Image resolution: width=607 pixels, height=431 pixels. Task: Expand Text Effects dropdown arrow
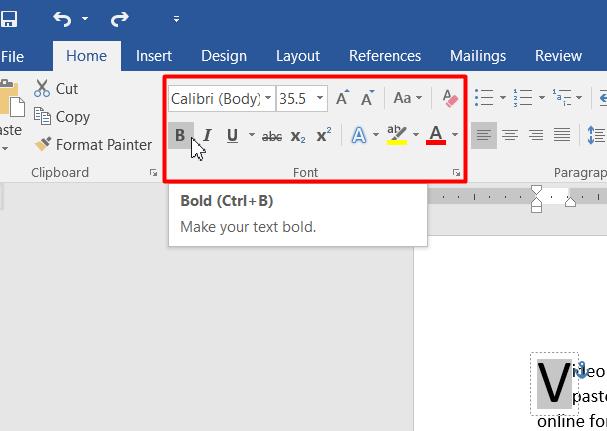[376, 135]
